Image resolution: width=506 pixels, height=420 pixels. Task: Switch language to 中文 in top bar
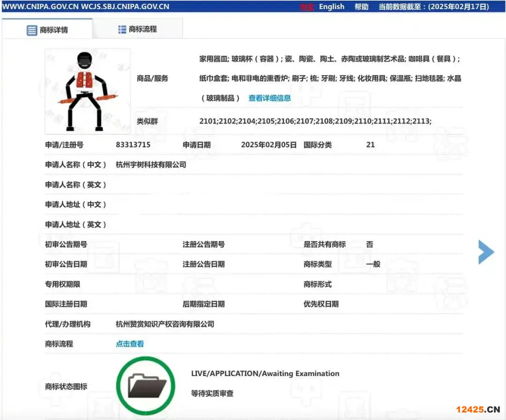pos(306,7)
